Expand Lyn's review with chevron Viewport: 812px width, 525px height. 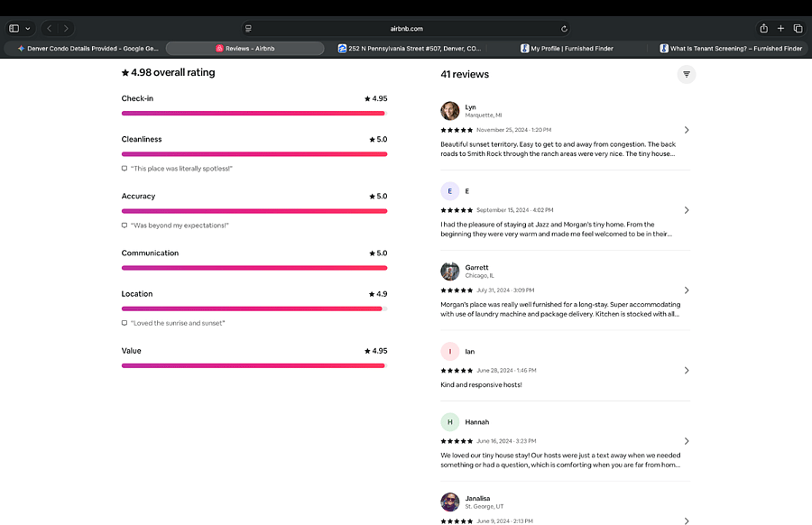[687, 130]
